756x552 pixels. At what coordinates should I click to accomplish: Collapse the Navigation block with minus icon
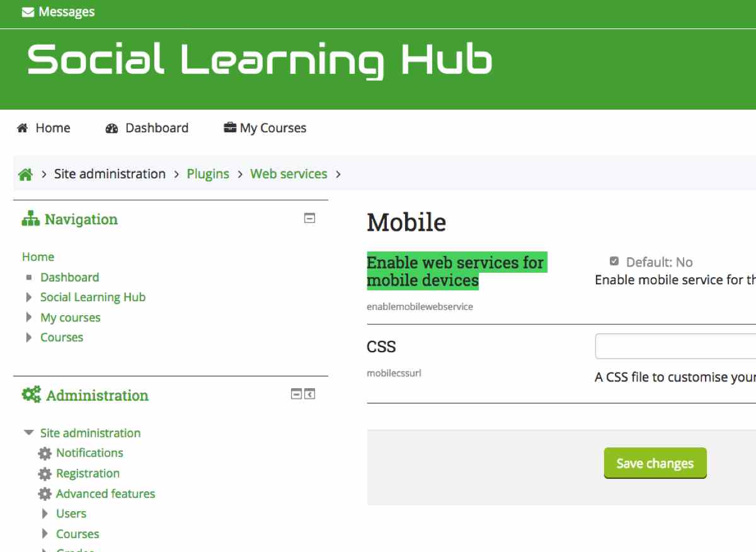coord(309,219)
